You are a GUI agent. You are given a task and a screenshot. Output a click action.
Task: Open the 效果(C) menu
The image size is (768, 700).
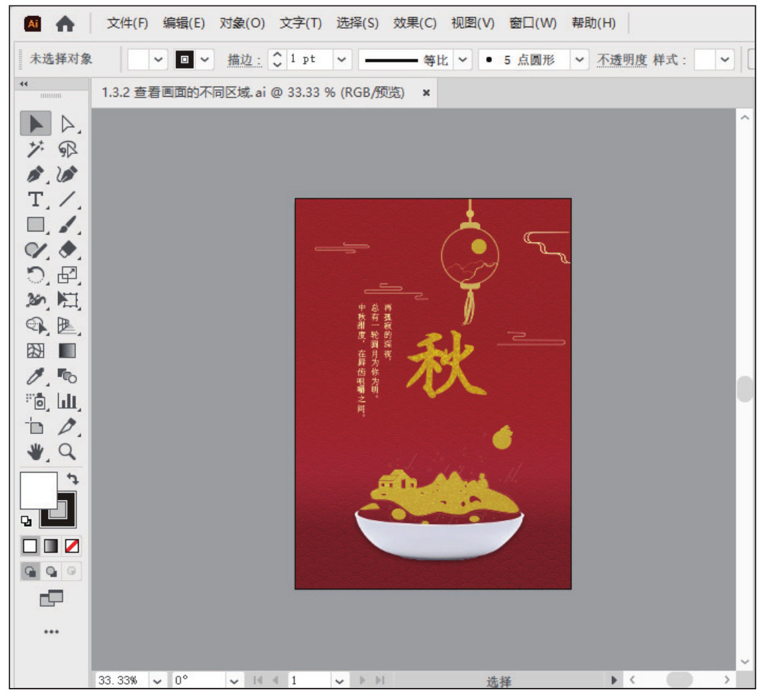point(414,23)
